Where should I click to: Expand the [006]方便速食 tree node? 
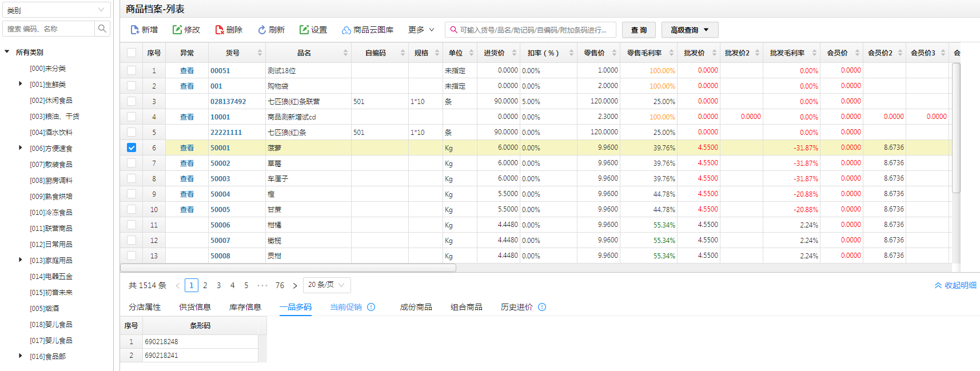(x=21, y=148)
